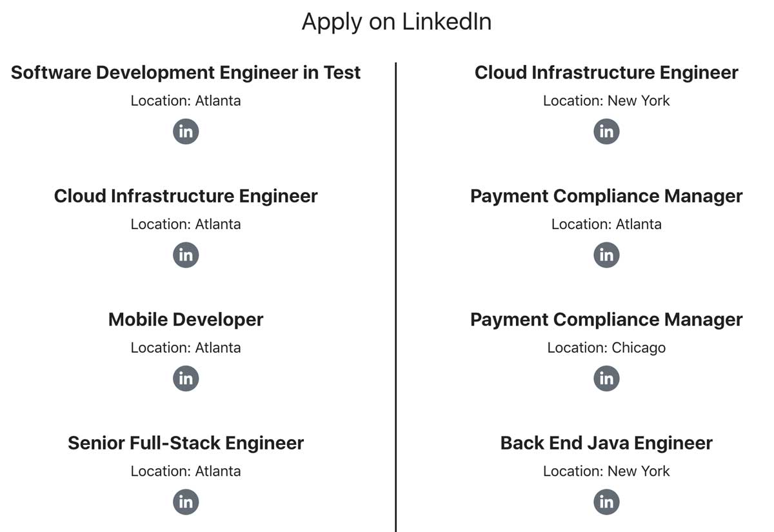Open LinkedIn icon under Cloud Infrastructure Engineer, Atlanta
Image resolution: width=774 pixels, height=532 pixels.
[x=186, y=255]
